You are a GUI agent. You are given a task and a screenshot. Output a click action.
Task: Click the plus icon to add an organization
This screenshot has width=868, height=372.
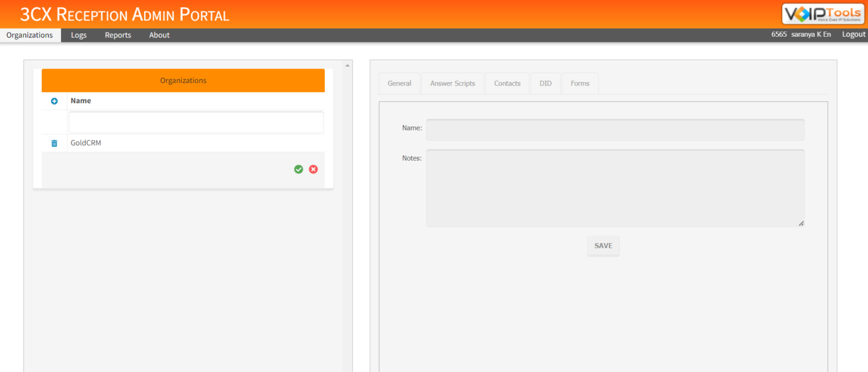coord(54,101)
